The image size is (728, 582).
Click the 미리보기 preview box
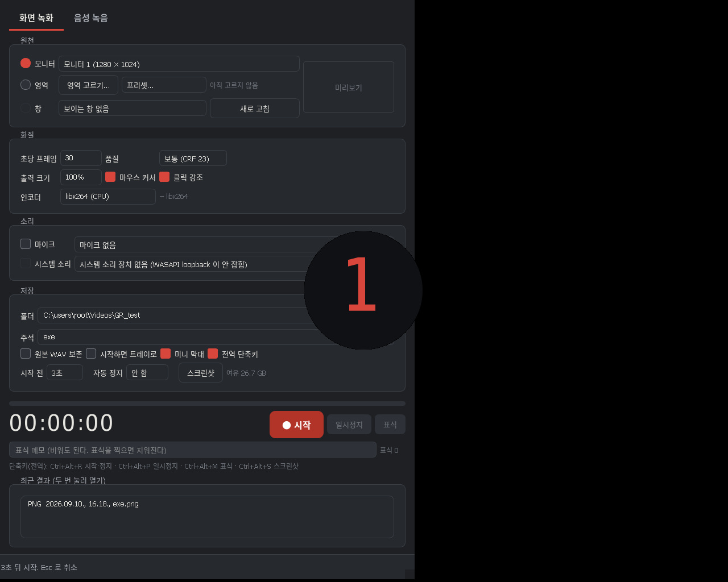(349, 87)
